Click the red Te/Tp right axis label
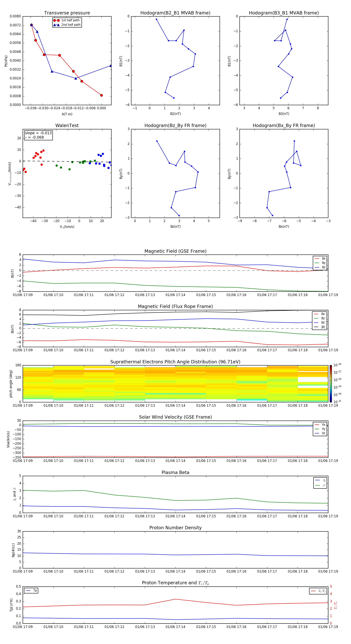Image resolution: width=351 pixels, height=644 pixels. click(336, 605)
